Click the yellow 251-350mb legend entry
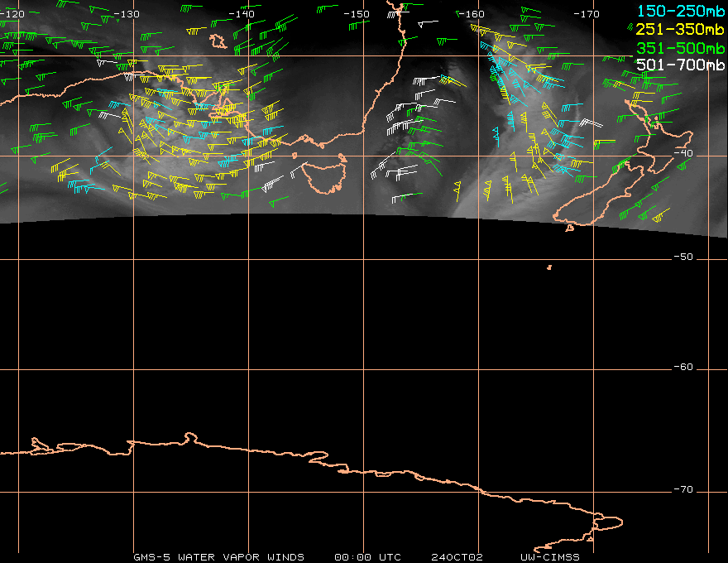Image resolution: width=728 pixels, height=563 pixels. click(678, 29)
